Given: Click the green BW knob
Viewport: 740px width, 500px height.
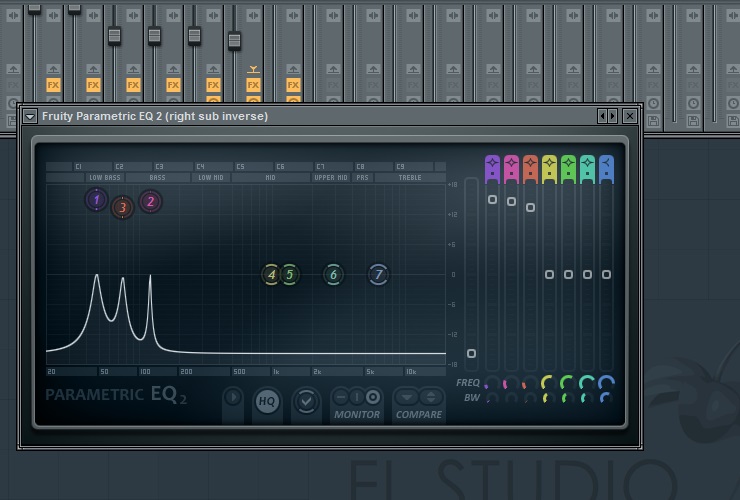Looking at the screenshot, I should (568, 398).
